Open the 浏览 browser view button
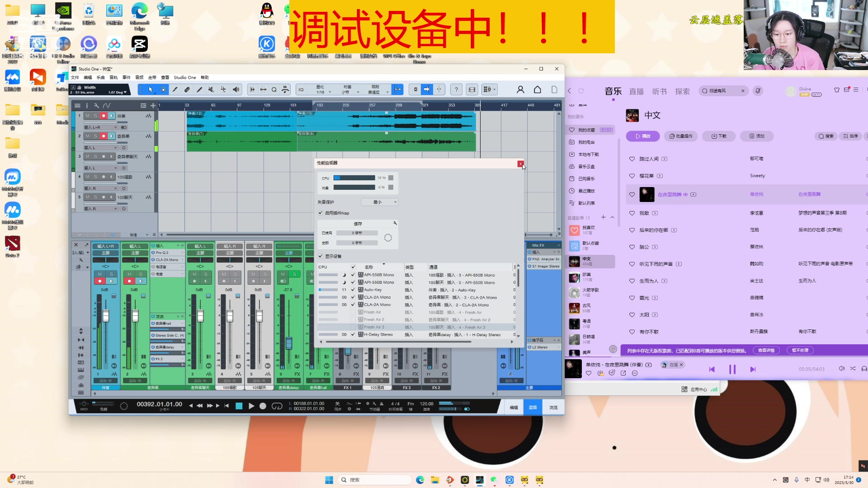The image size is (868, 488). pos(553,408)
